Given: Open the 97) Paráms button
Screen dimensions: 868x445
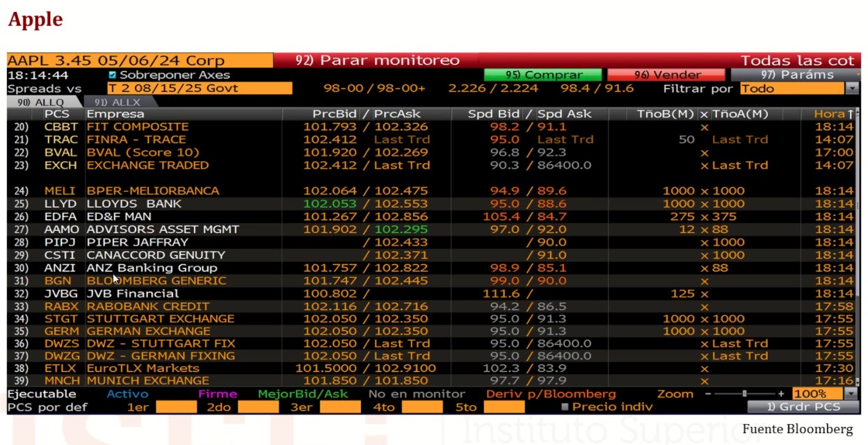Looking at the screenshot, I should tap(795, 75).
